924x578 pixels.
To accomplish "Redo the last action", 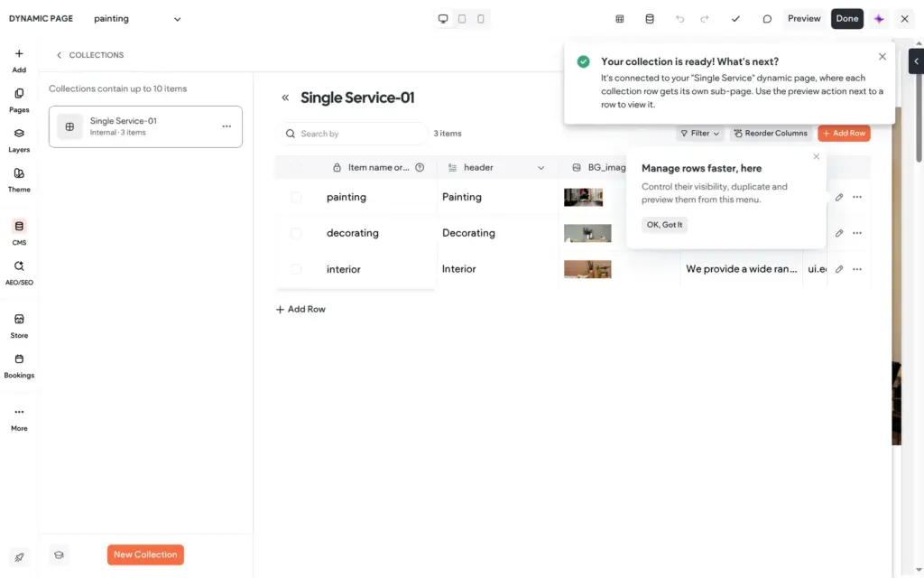I will pyautogui.click(x=704, y=19).
